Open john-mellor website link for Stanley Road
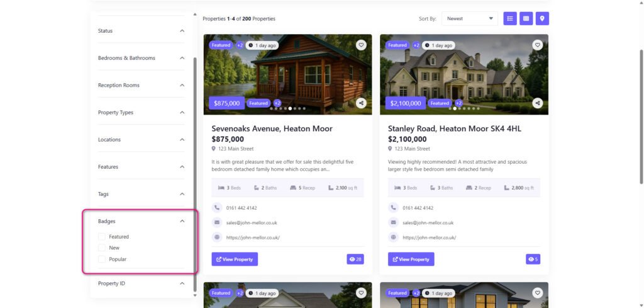The height and width of the screenshot is (308, 644). pos(429,237)
